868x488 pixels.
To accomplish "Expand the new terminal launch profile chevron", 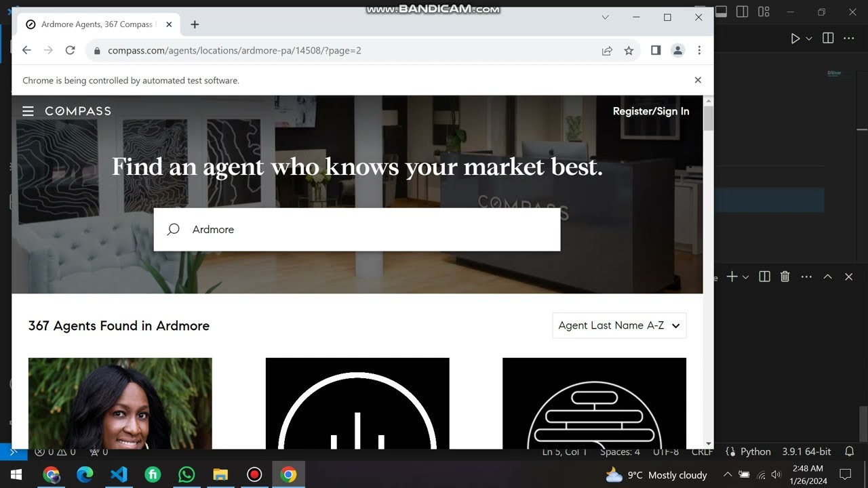I will (745, 277).
